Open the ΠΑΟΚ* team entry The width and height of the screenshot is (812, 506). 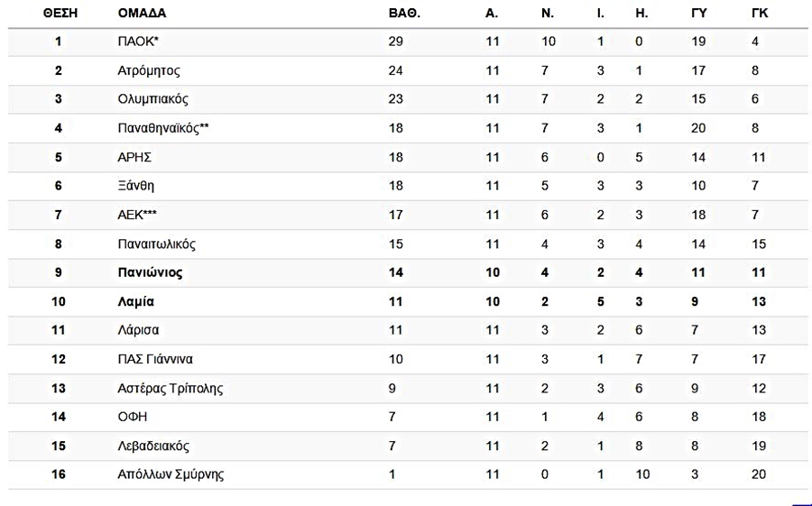[x=138, y=41]
